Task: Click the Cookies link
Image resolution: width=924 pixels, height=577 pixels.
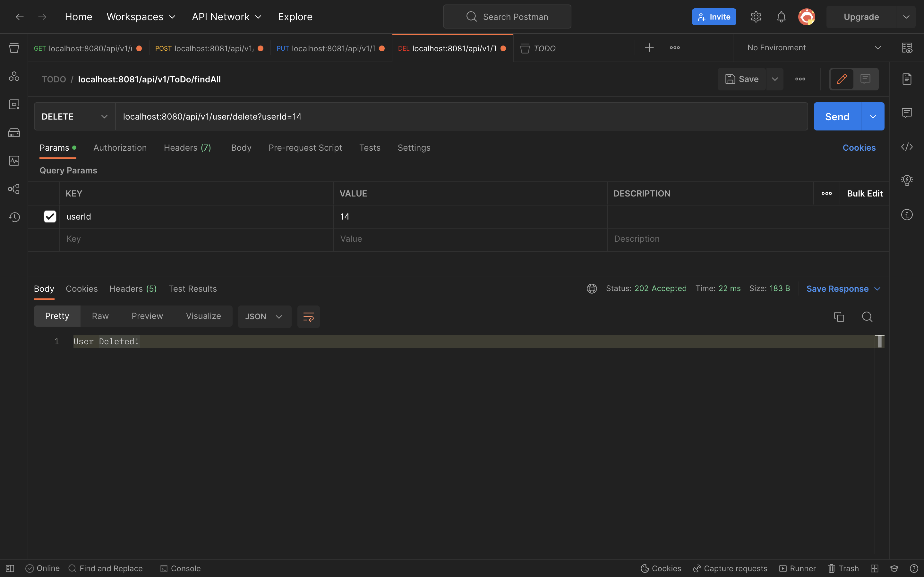Action: tap(859, 148)
